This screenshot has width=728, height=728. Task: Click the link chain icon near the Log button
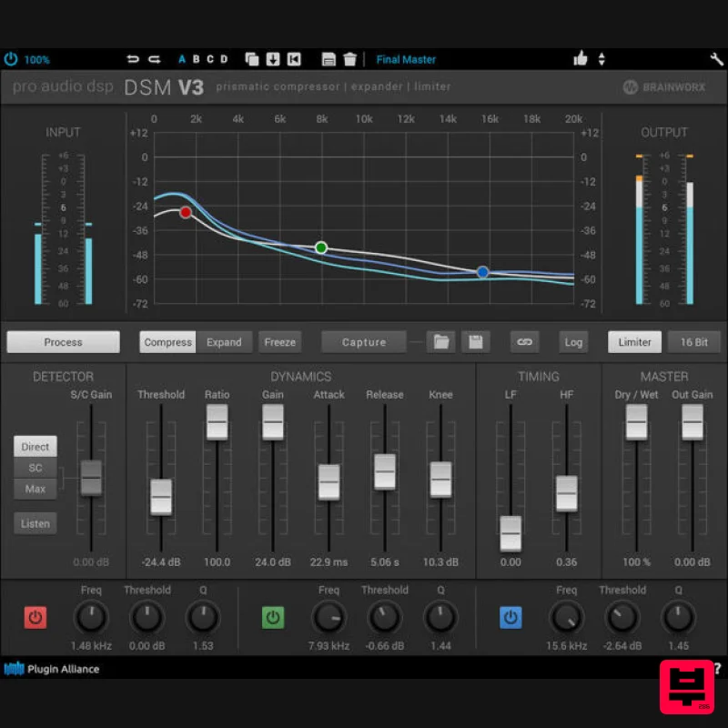(524, 341)
